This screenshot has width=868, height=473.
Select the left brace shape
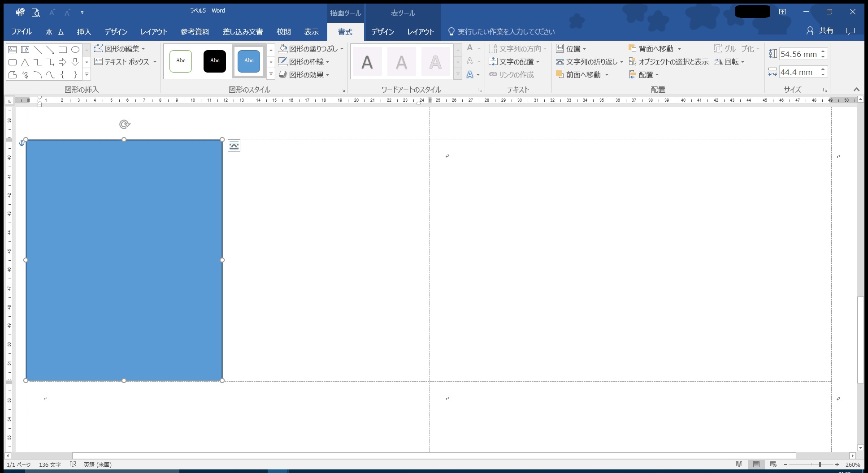(x=63, y=75)
